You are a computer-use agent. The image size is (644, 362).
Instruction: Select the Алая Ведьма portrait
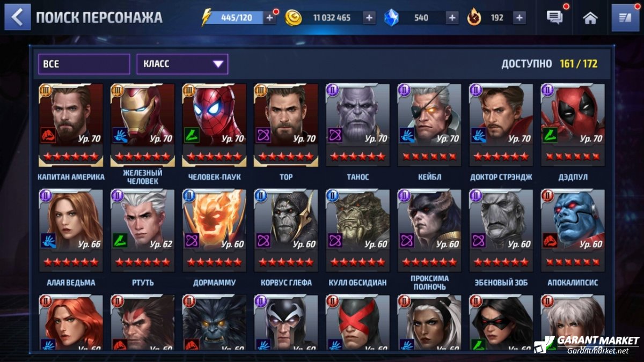[71, 231]
